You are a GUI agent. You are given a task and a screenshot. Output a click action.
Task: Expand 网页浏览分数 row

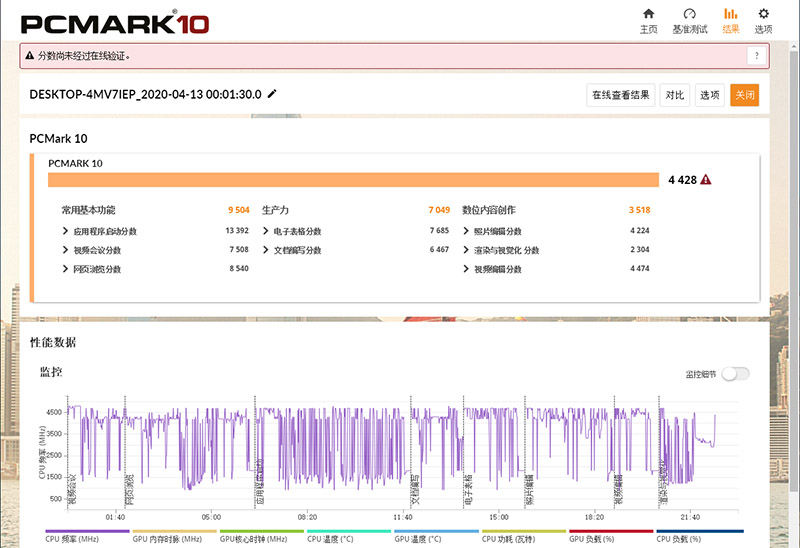(x=65, y=269)
